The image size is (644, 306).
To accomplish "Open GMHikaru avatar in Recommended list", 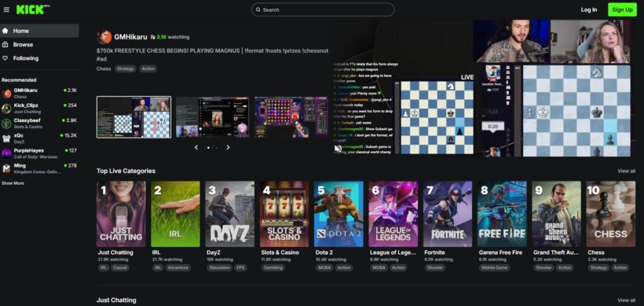I will pyautogui.click(x=6, y=93).
